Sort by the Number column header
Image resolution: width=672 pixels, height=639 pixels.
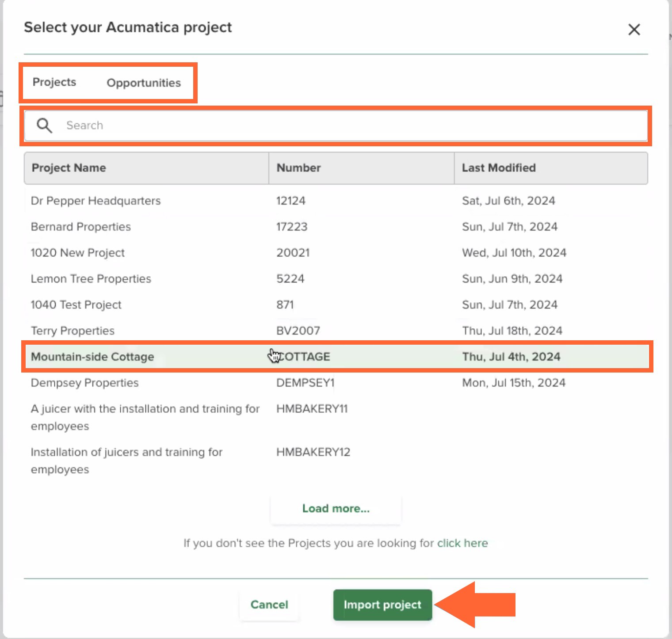click(x=361, y=168)
